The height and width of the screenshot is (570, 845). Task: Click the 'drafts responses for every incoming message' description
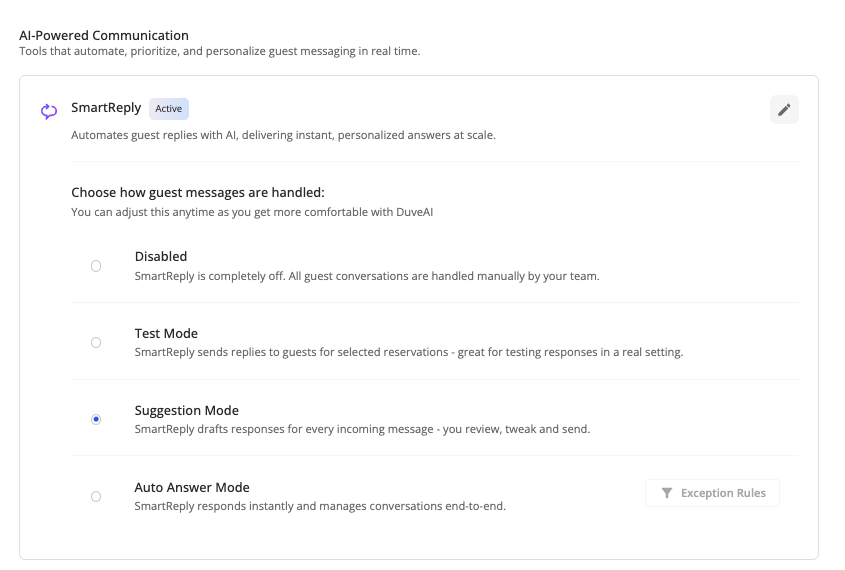tap(362, 429)
